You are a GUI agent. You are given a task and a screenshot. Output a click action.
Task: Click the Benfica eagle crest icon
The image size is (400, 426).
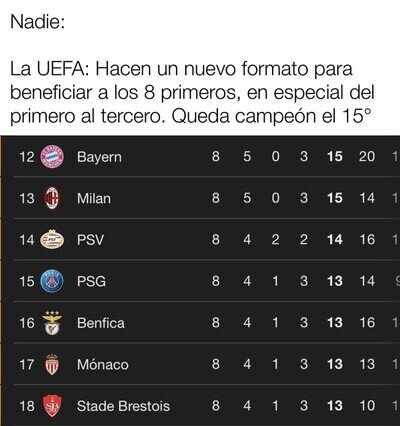[x=52, y=322]
